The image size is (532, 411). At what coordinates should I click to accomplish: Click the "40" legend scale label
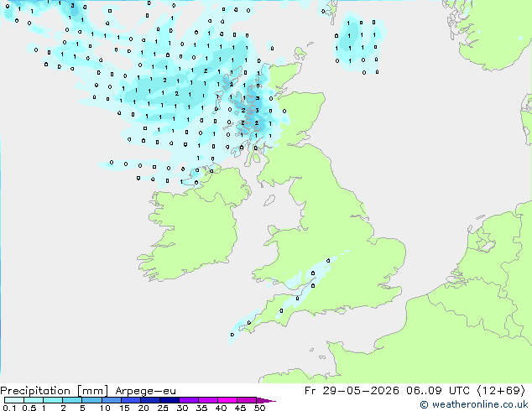click(x=221, y=408)
